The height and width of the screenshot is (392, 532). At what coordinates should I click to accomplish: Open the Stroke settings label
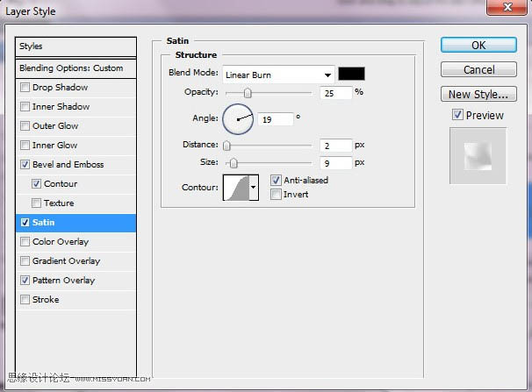pos(46,300)
